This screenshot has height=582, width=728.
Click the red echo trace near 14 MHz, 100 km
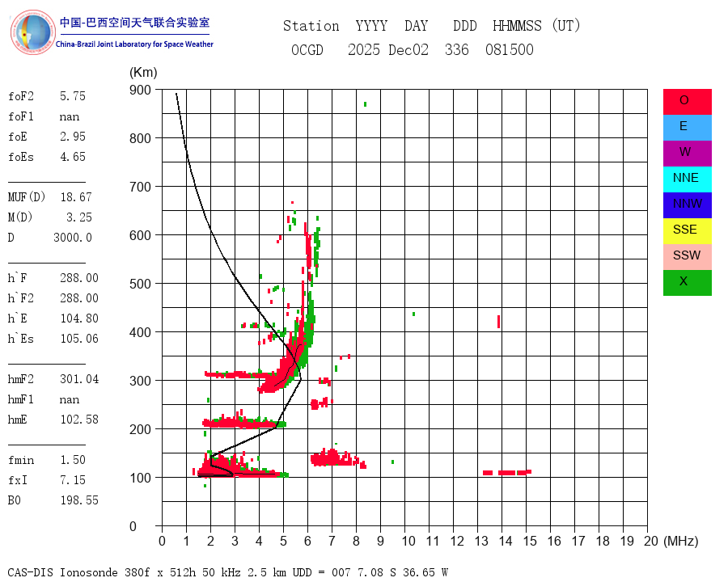[x=507, y=472]
